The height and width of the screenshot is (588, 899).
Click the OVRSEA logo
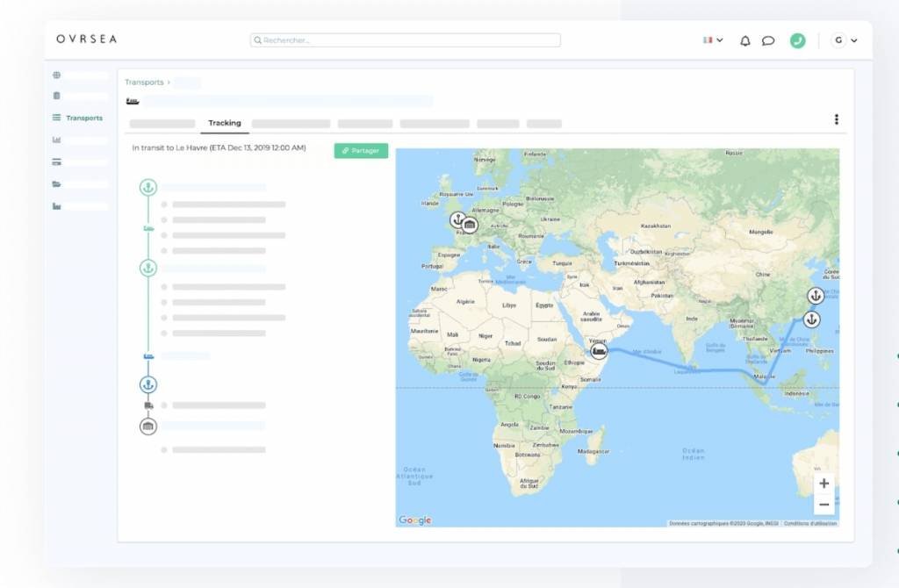tap(87, 39)
